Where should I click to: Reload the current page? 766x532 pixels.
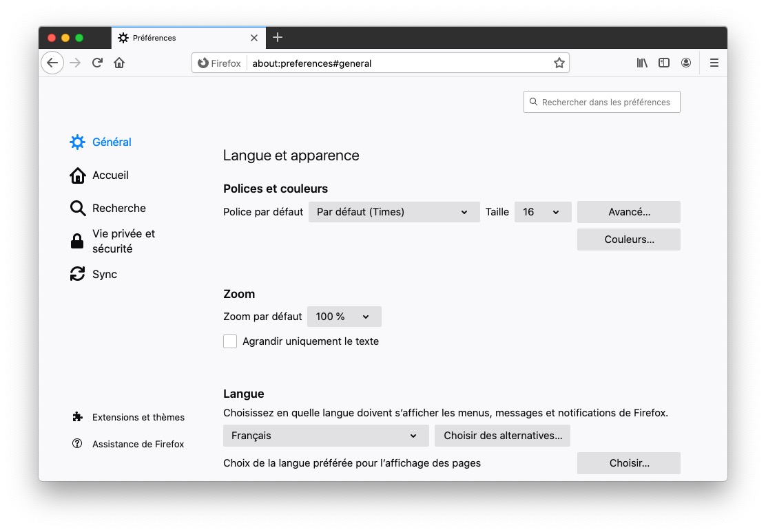coord(97,63)
